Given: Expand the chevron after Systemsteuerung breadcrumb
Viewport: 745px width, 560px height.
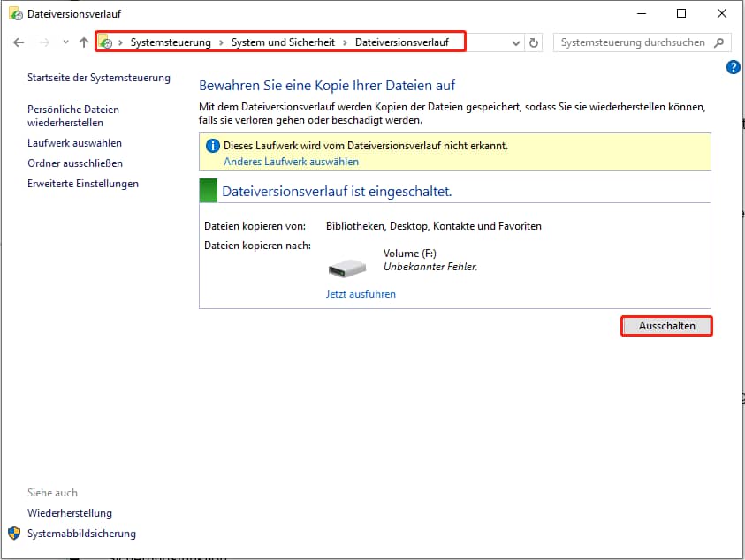Looking at the screenshot, I should click(222, 42).
